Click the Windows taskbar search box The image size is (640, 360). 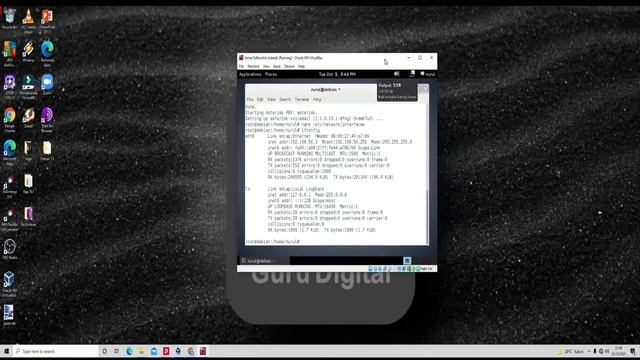click(56, 351)
